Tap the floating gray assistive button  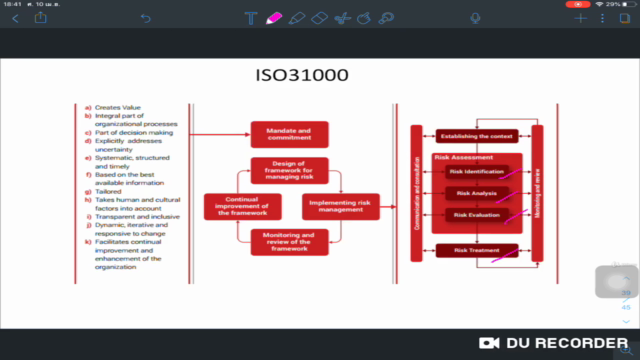click(616, 282)
